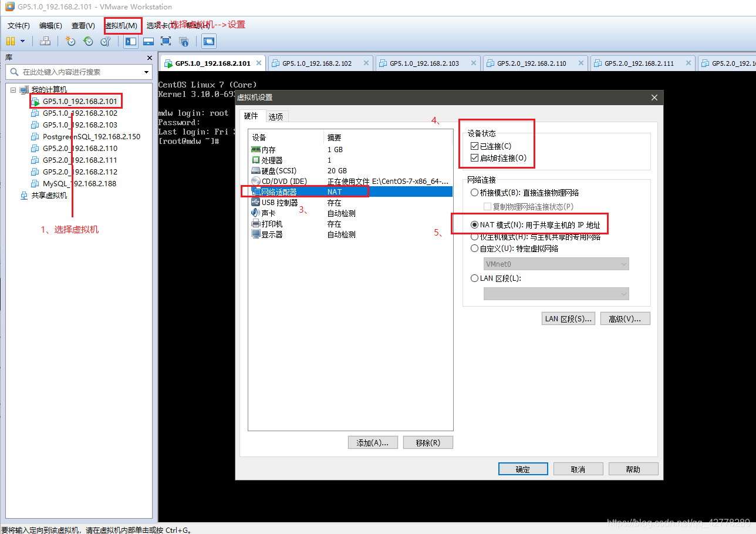Click the 取消 button
756x534 pixels.
click(578, 469)
